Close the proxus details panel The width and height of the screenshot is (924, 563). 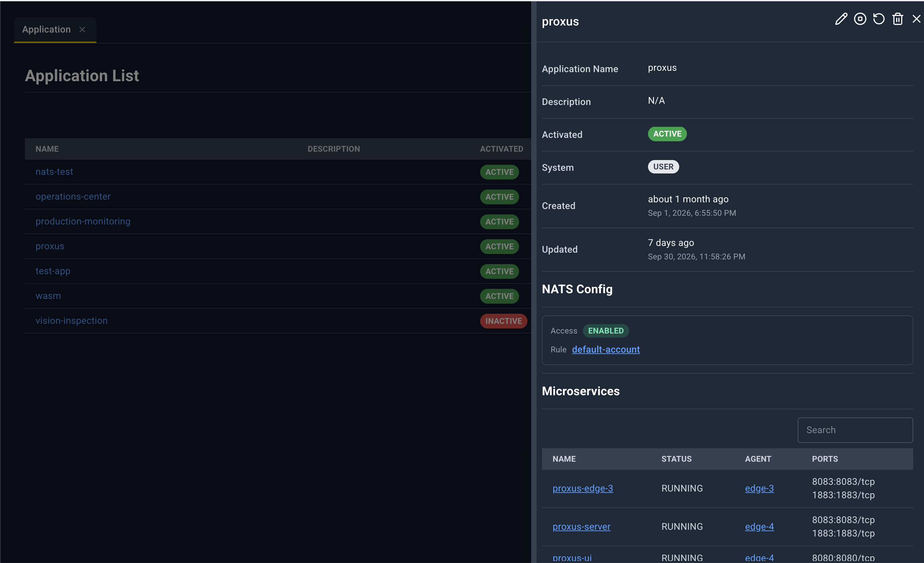pos(916,19)
